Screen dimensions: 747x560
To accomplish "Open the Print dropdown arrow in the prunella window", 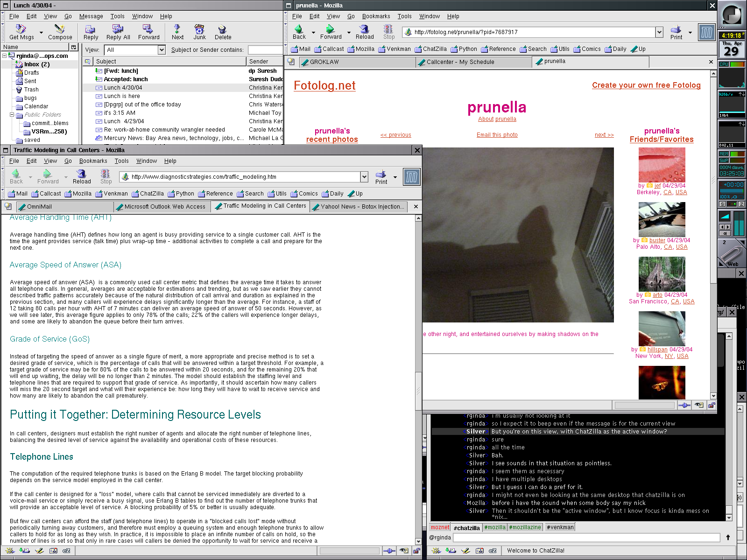I will (x=690, y=33).
